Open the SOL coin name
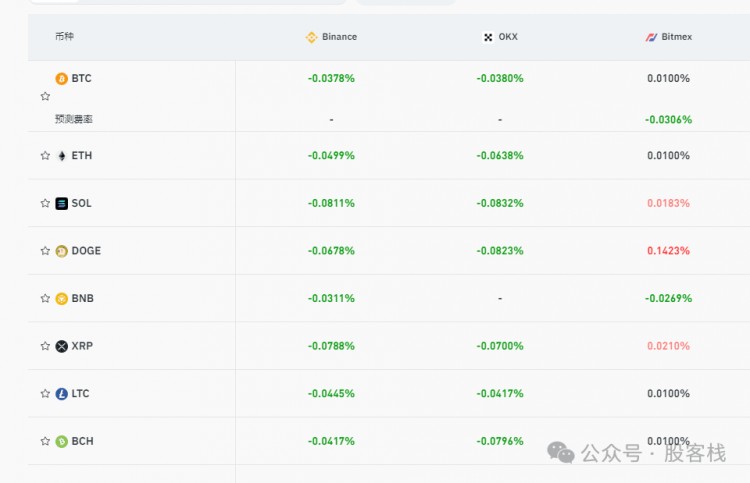Image resolution: width=750 pixels, height=483 pixels. (81, 203)
